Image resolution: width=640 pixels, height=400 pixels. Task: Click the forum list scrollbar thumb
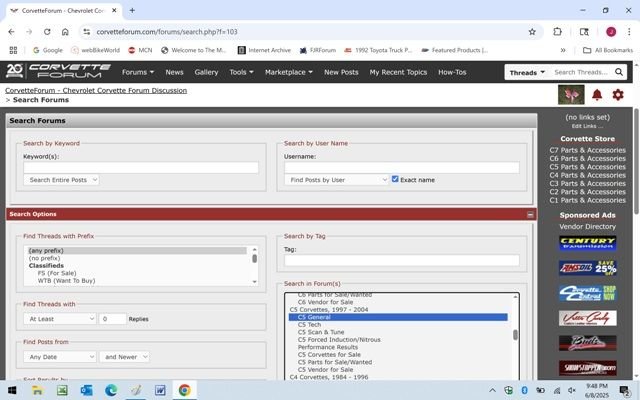515,335
